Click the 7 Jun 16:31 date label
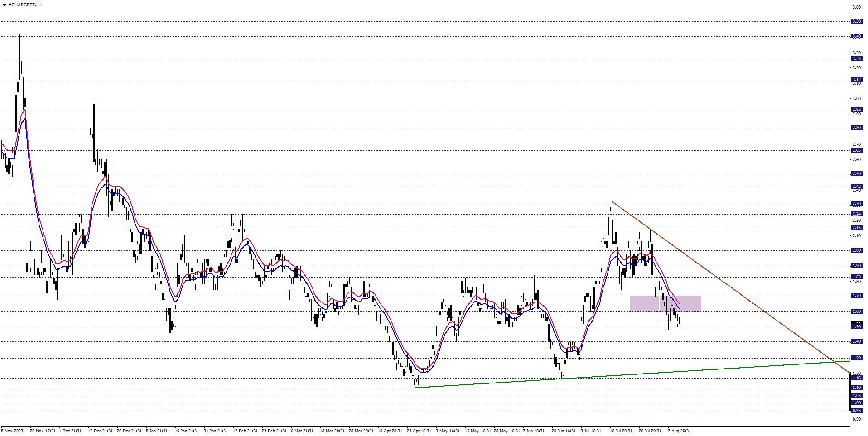The image size is (868, 436). pyautogui.click(x=534, y=431)
